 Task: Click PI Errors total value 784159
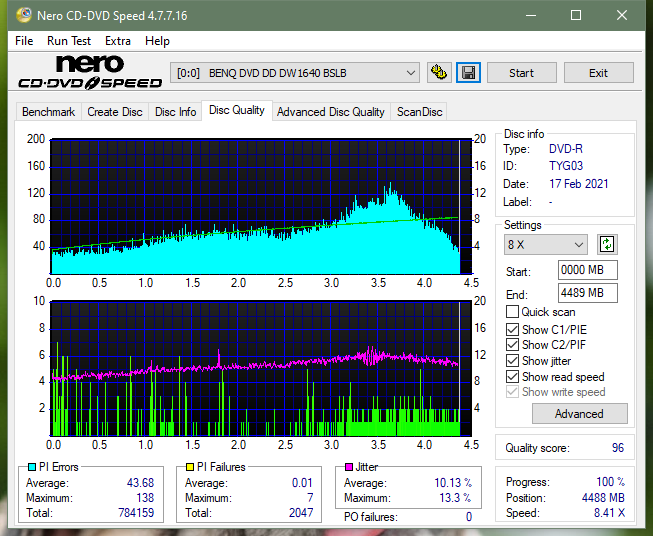coord(136,513)
